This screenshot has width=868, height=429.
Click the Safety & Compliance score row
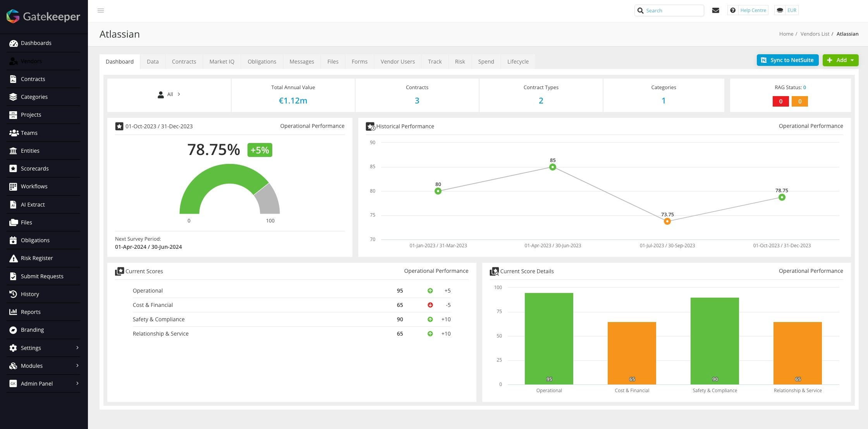point(292,319)
